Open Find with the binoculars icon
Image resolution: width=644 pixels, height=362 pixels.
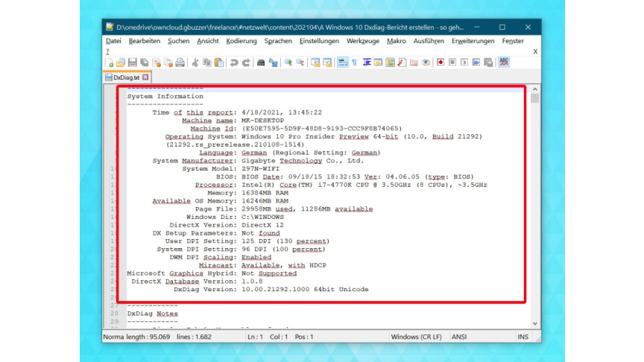point(261,63)
